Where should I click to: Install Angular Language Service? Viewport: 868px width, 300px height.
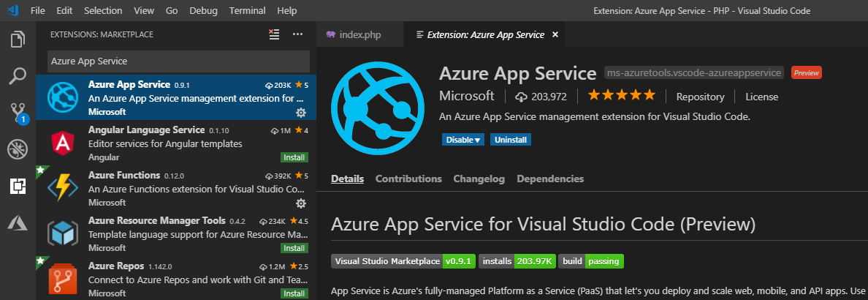[294, 157]
